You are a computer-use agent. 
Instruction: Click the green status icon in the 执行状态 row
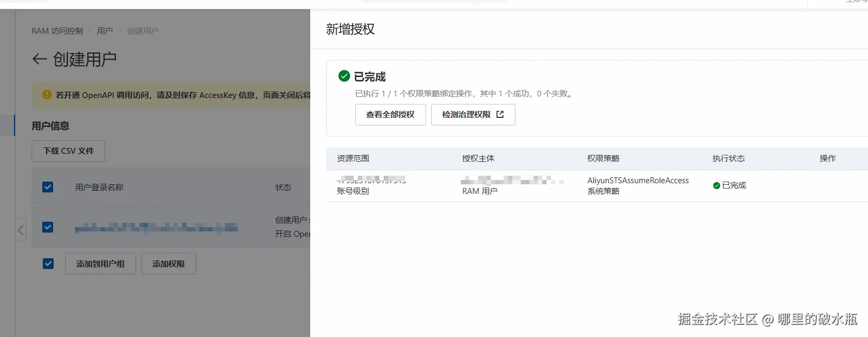[716, 185]
